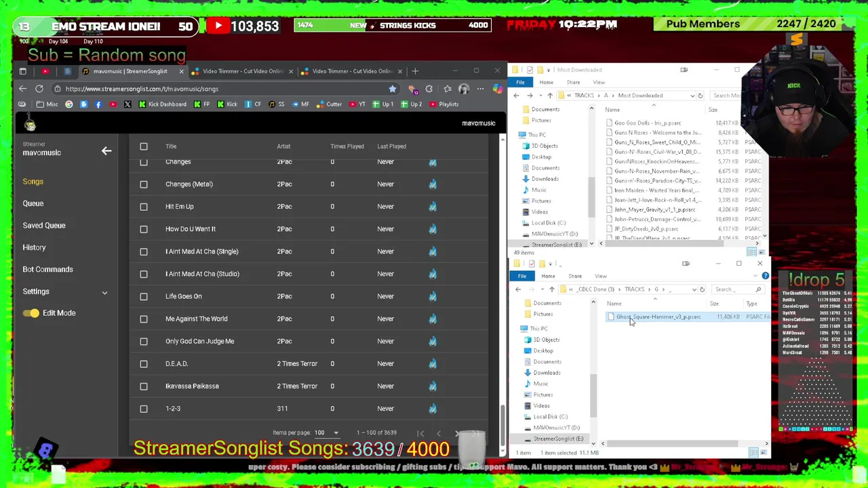Tick the checkbox for Only God Can Judge Me
This screenshot has height=488, width=868.
[x=144, y=341]
